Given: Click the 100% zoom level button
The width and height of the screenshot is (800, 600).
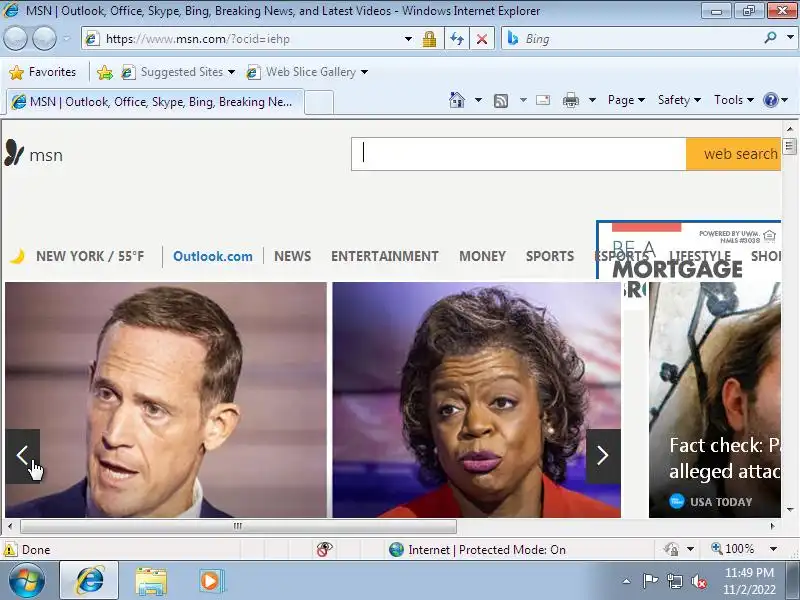Looking at the screenshot, I should pyautogui.click(x=733, y=549).
